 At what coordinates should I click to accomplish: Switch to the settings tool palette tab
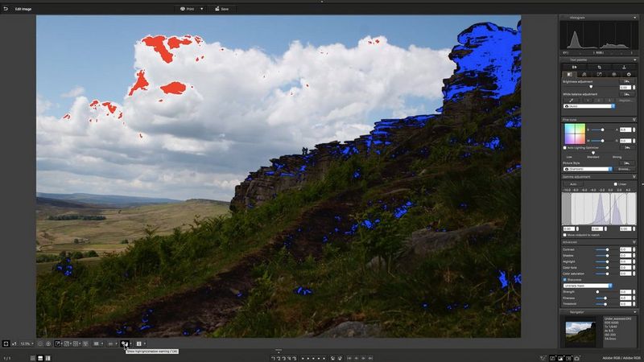pos(629,74)
